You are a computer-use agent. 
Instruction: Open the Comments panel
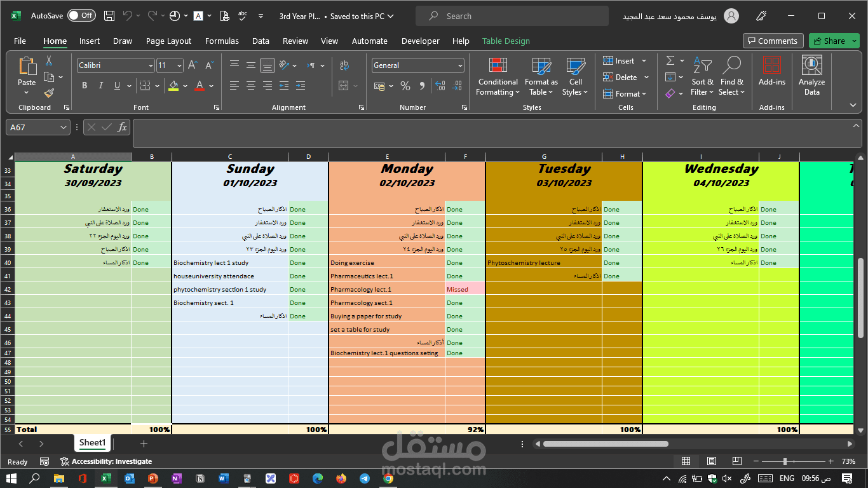coord(773,41)
